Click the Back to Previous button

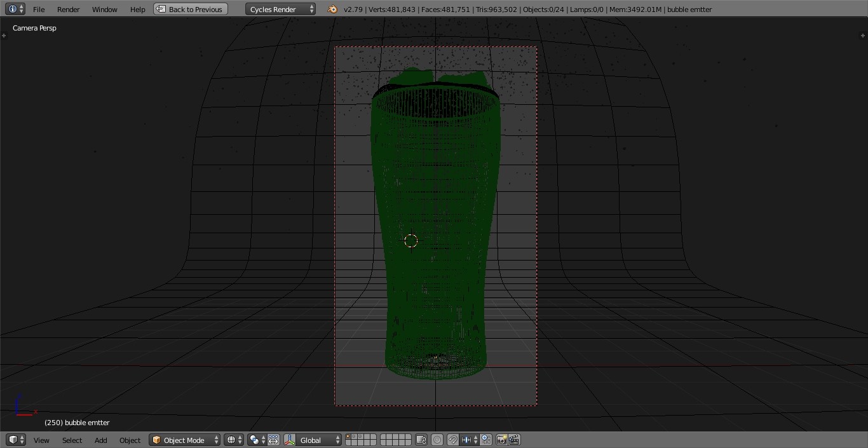click(x=191, y=9)
